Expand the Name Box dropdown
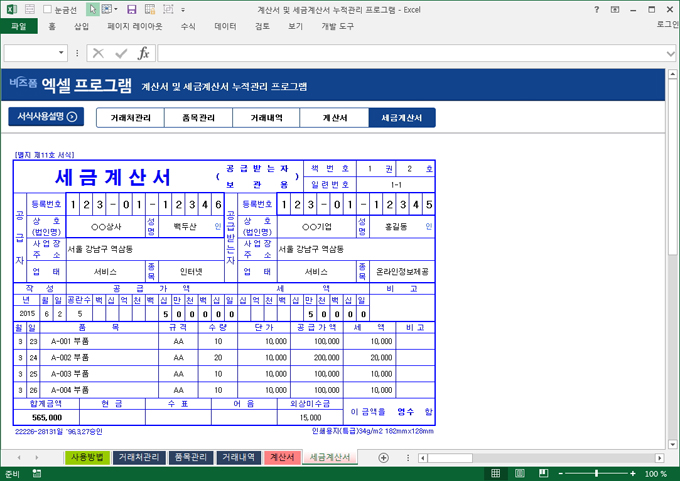Viewport: 680px width, 481px height. click(62, 53)
